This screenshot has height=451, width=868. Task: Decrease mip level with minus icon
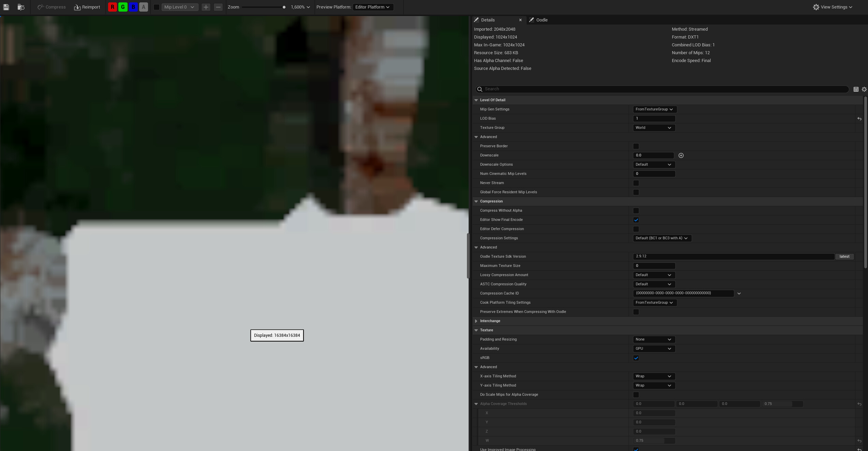click(218, 7)
